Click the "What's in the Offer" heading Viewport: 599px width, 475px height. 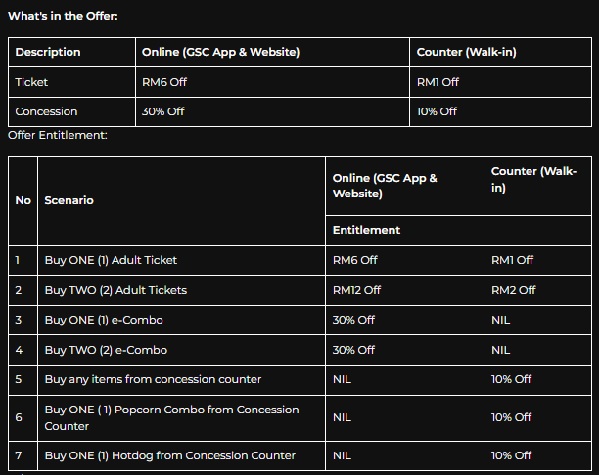pyautogui.click(x=63, y=16)
